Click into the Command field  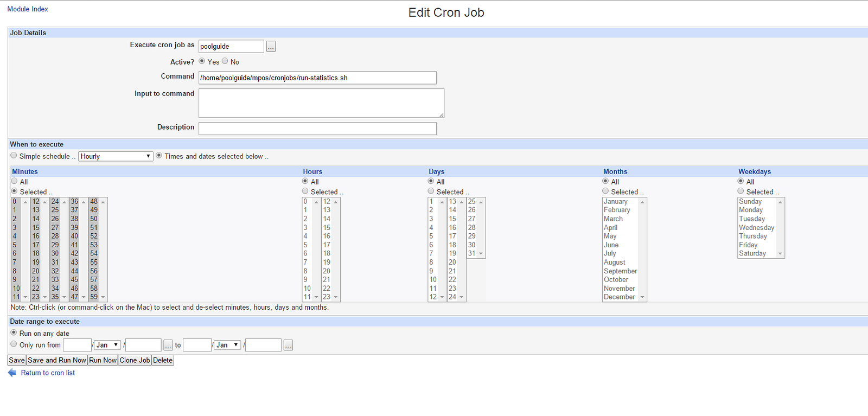click(x=317, y=78)
